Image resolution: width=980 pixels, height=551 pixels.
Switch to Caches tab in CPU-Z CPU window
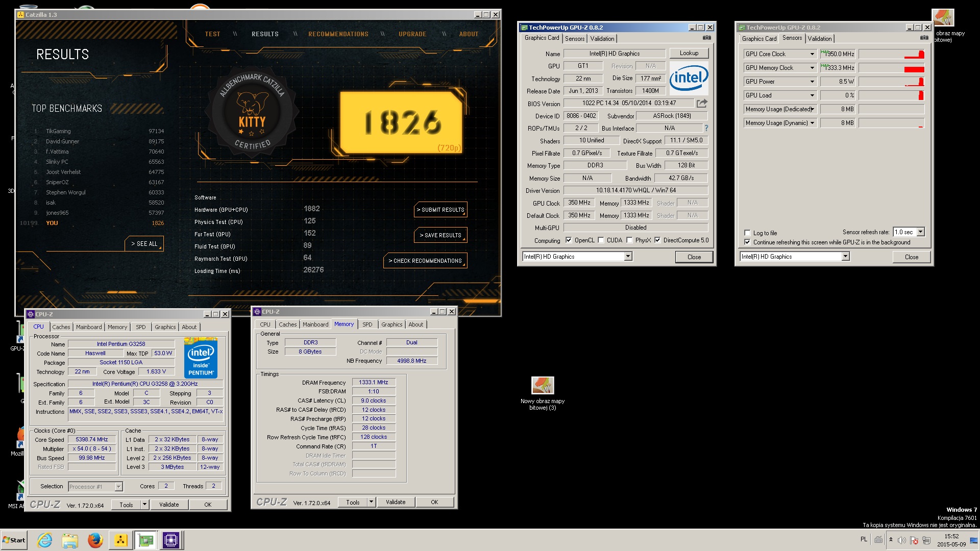61,327
